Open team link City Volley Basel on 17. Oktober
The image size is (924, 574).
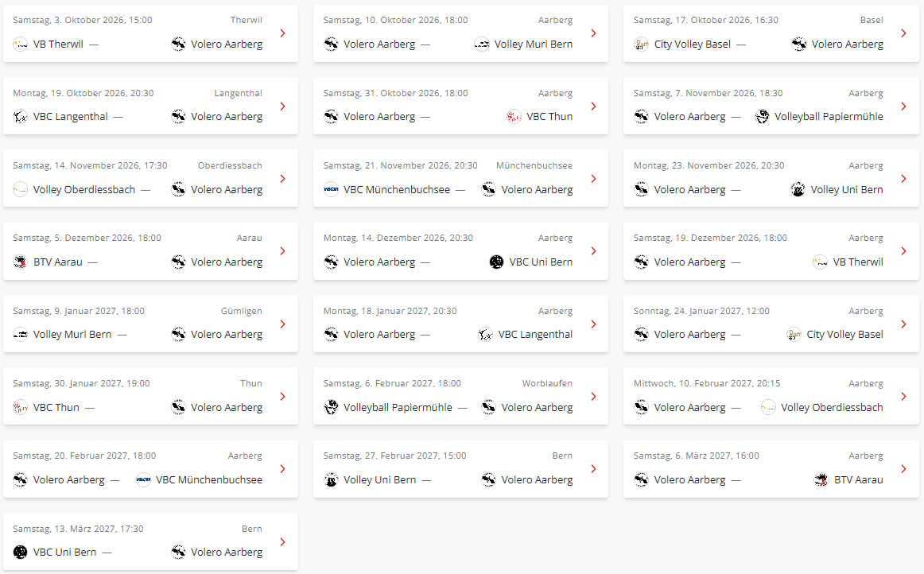pos(693,45)
